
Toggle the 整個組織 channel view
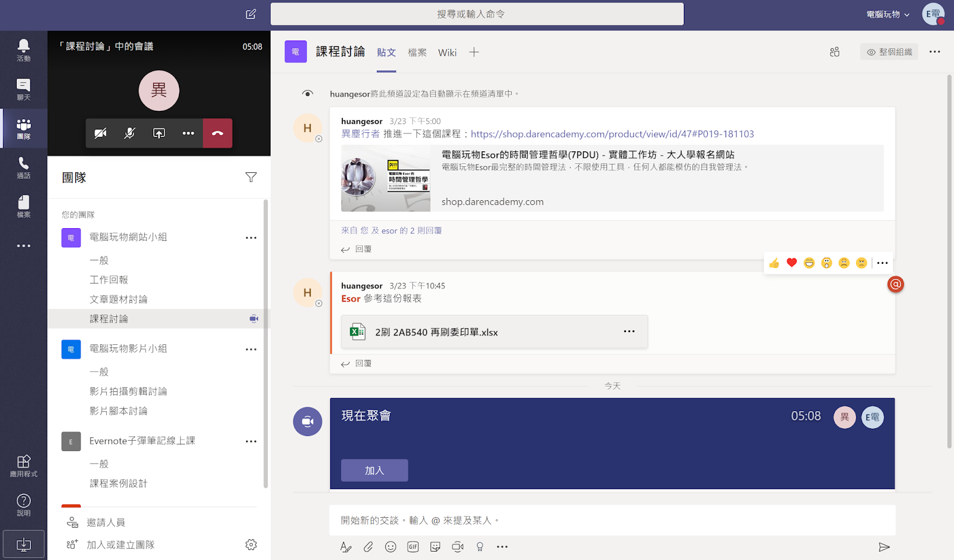click(x=888, y=51)
